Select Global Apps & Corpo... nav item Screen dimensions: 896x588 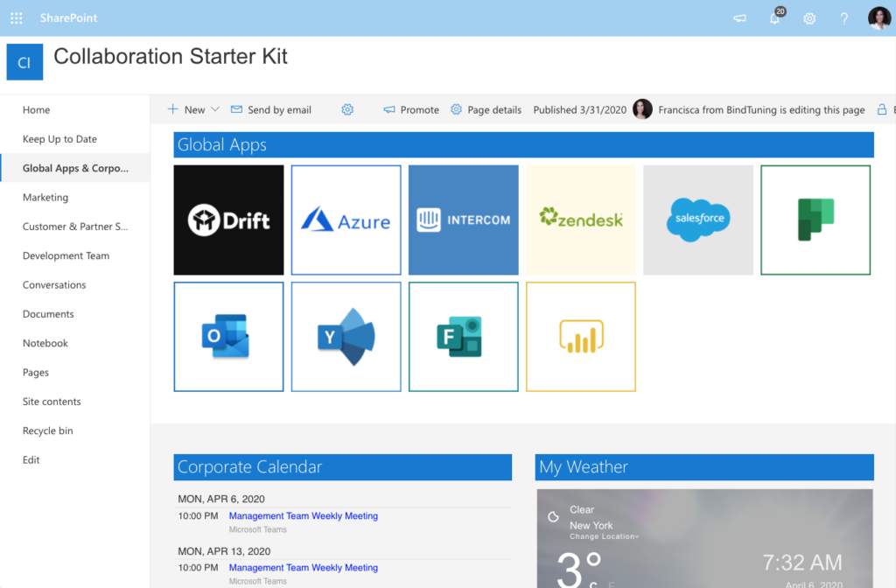tap(75, 168)
